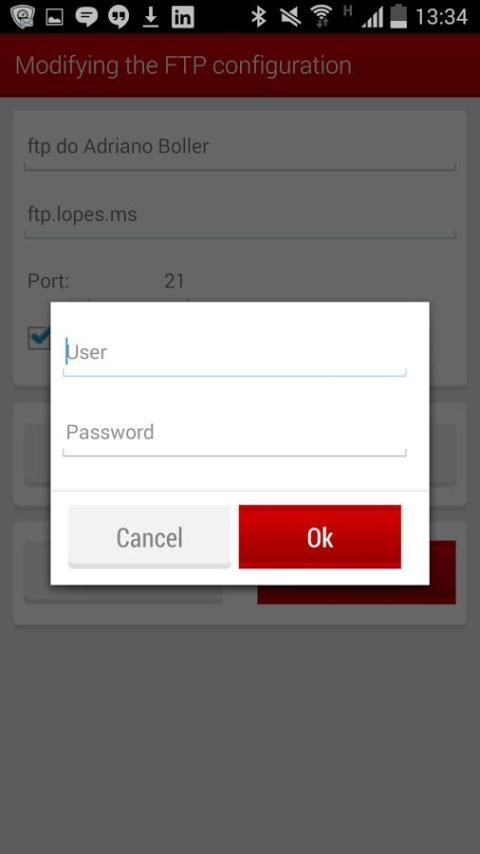Select the ftp do Adriano Boller name field
Image resolution: width=480 pixels, height=854 pixels.
(x=240, y=147)
